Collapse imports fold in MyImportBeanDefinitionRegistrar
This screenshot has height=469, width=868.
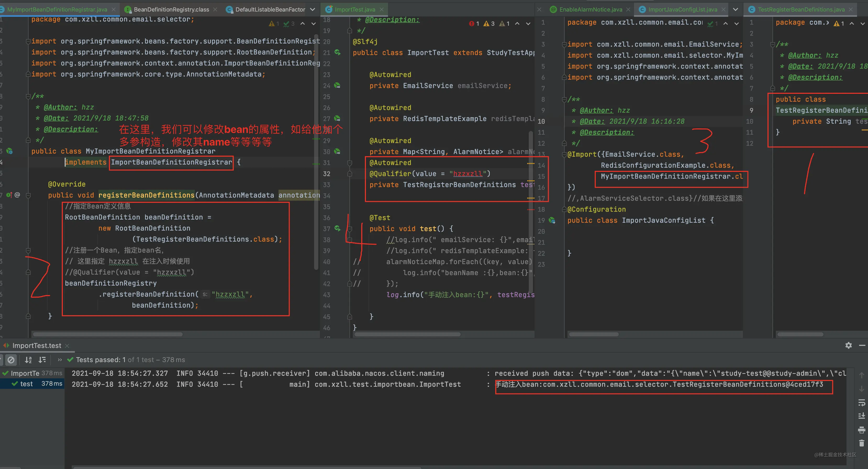(x=28, y=41)
